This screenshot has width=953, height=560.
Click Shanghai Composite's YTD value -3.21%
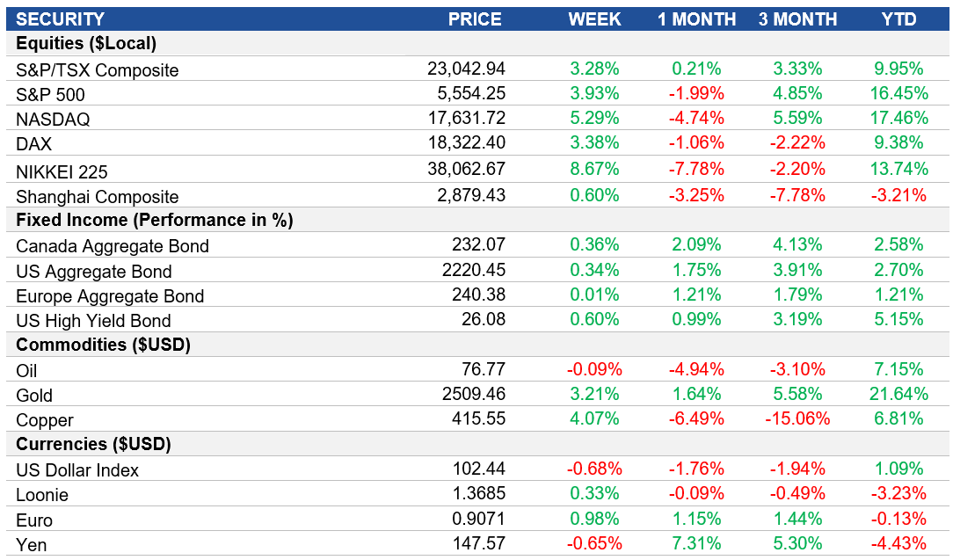[x=899, y=195]
